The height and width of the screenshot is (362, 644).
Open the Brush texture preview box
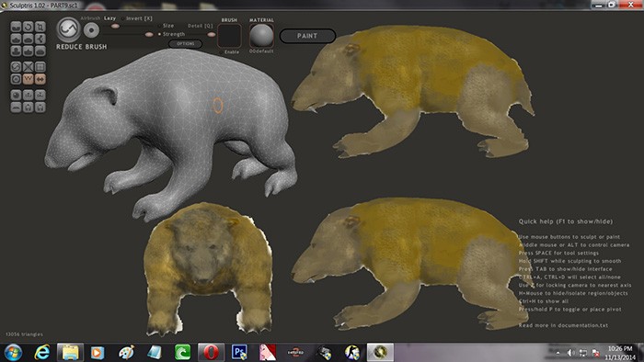pos(229,36)
